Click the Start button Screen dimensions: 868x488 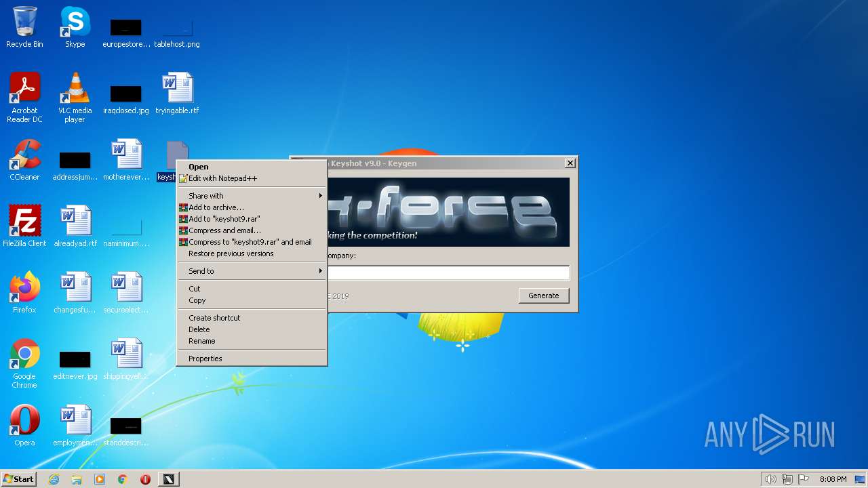click(19, 479)
